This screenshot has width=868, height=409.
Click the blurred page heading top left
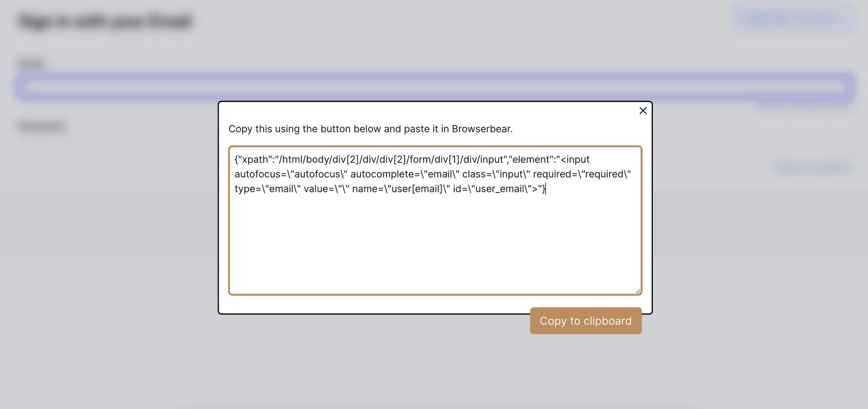[x=105, y=20]
